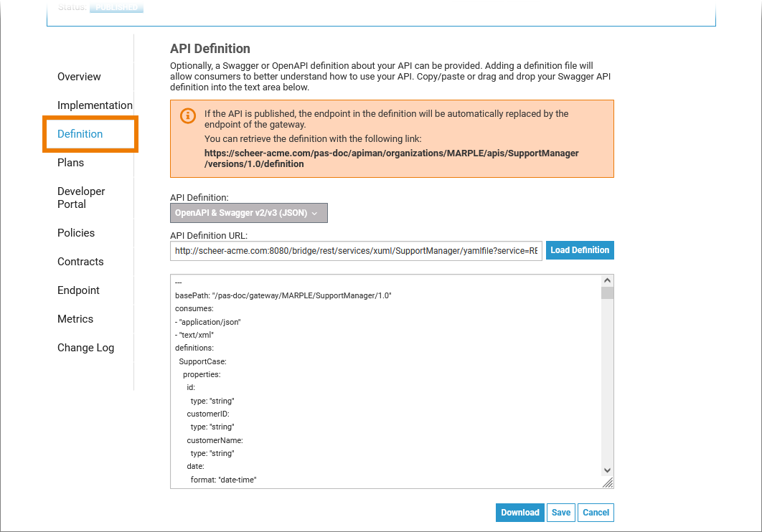The image size is (762, 532).
Task: Open the Overview tab
Action: point(79,77)
